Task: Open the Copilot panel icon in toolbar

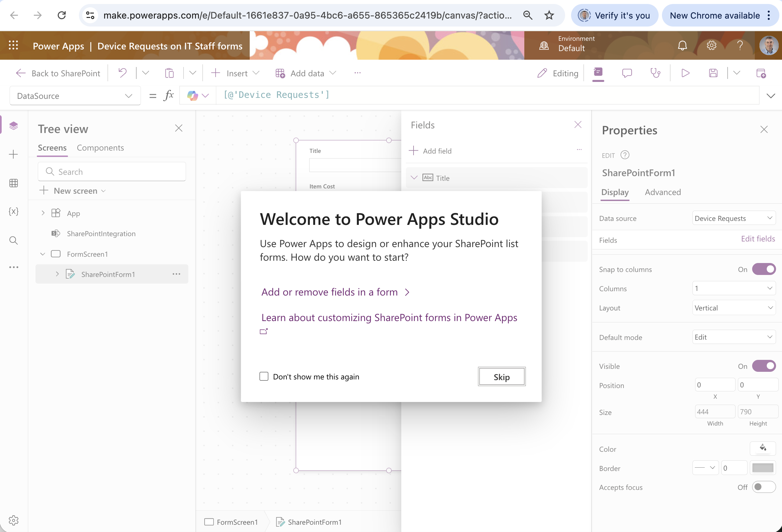Action: point(598,73)
